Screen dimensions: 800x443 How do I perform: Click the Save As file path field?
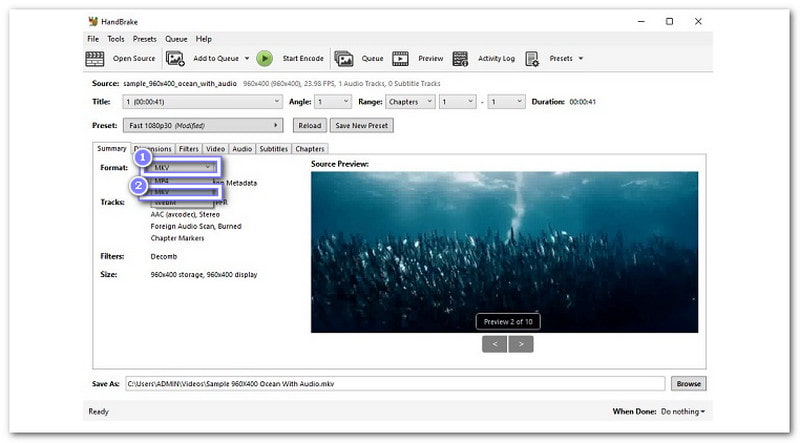tap(395, 383)
